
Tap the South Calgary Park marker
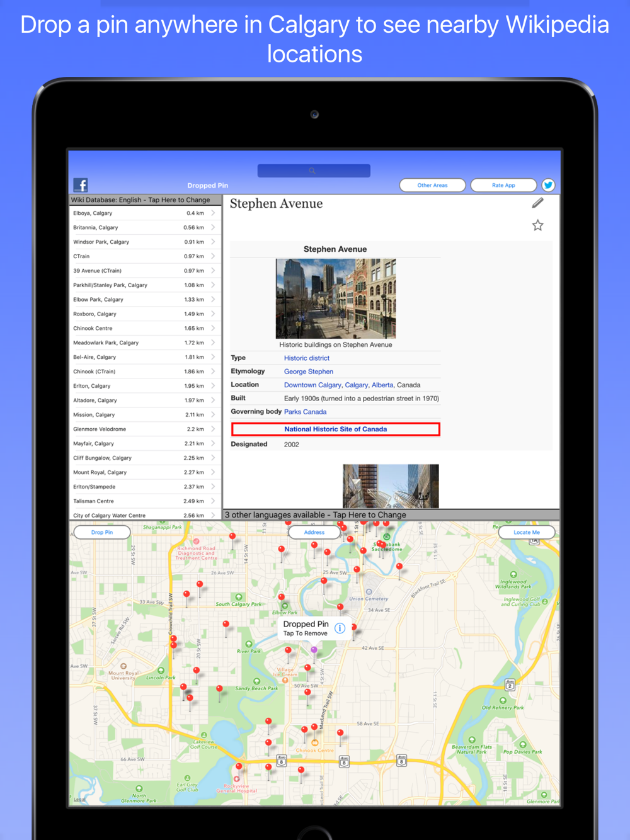coord(239,597)
